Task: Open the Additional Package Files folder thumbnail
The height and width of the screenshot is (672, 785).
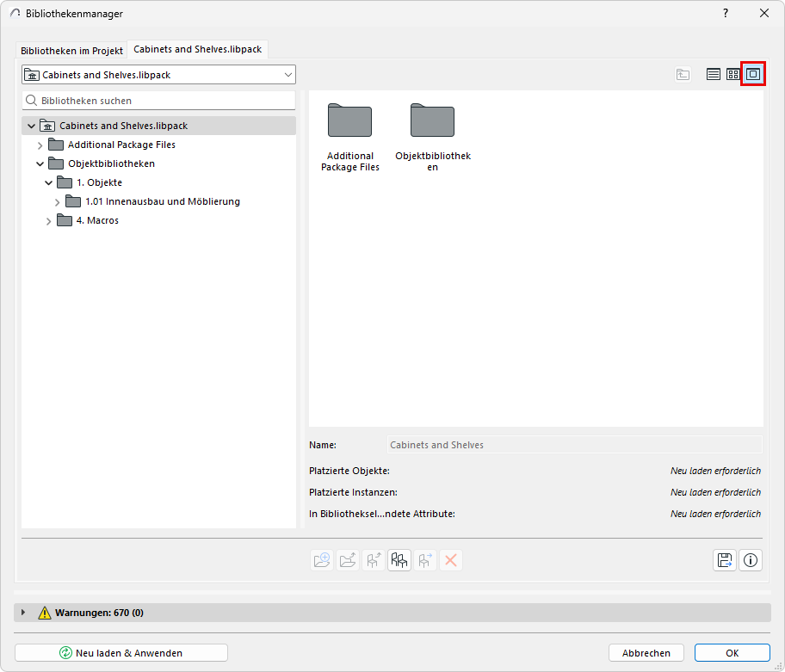Action: point(350,120)
